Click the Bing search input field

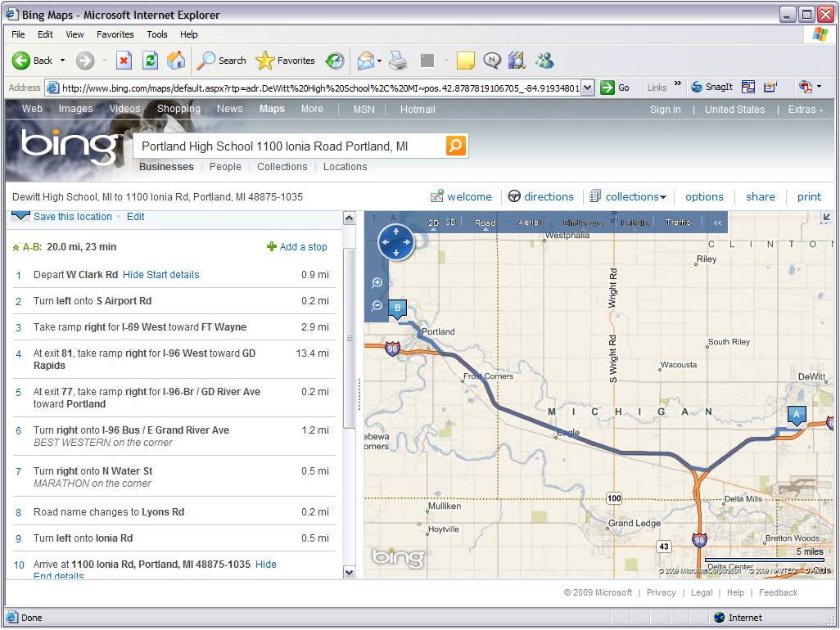click(x=290, y=146)
